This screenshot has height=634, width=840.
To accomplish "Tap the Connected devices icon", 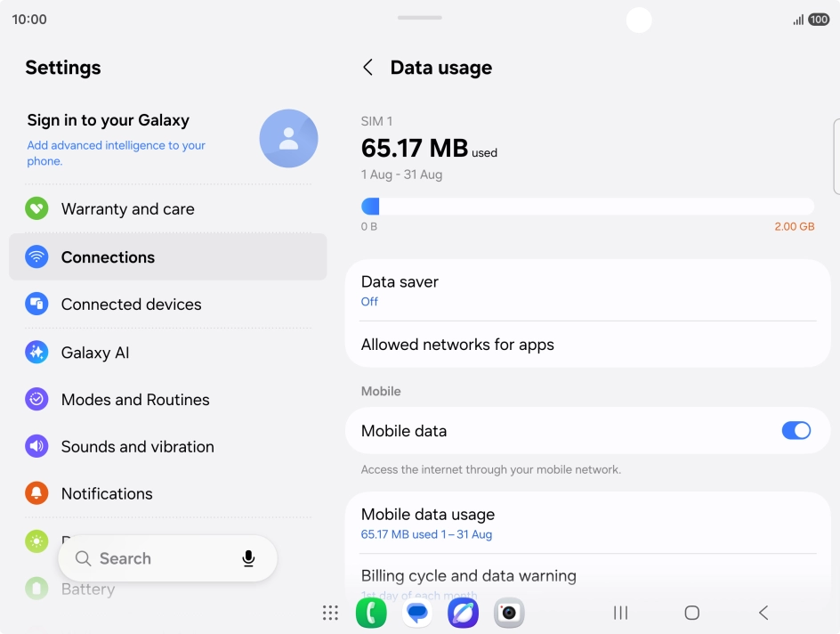I will tap(36, 304).
